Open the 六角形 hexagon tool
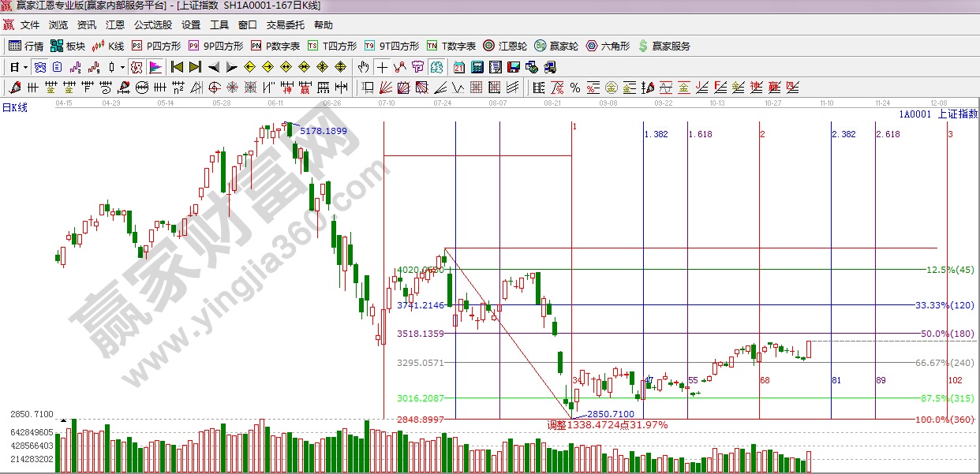This screenshot has width=980, height=474. pos(608,46)
